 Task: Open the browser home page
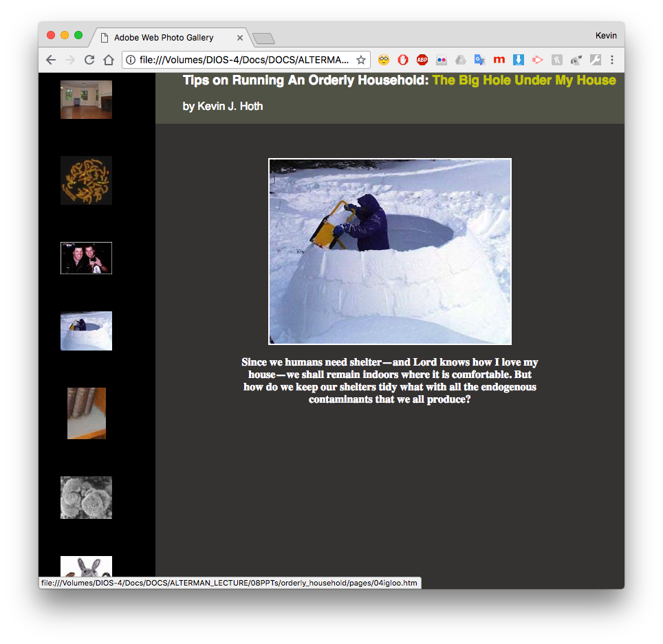tap(109, 60)
